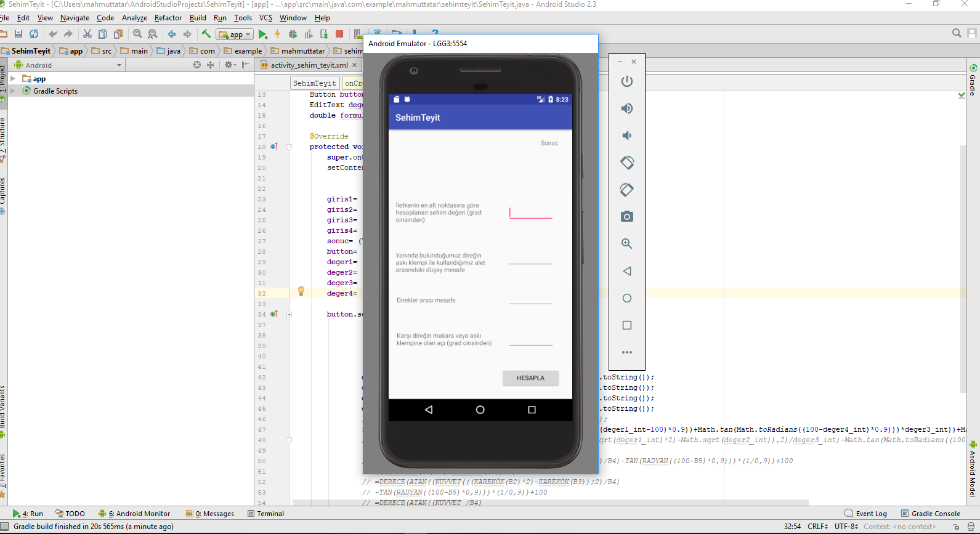Click the green Run app button
This screenshot has height=534, width=980.
pos(263,34)
